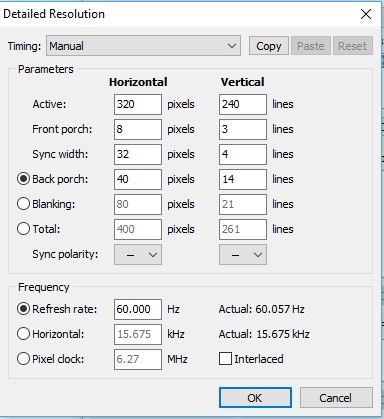This screenshot has height=419, width=384.
Task: Expand the horizontal Sync polarity dropdown
Action: [x=138, y=255]
